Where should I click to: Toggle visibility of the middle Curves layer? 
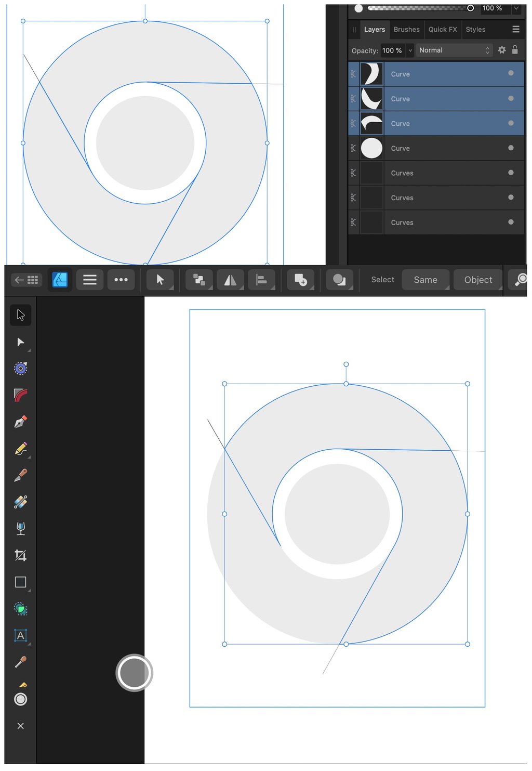click(x=511, y=197)
